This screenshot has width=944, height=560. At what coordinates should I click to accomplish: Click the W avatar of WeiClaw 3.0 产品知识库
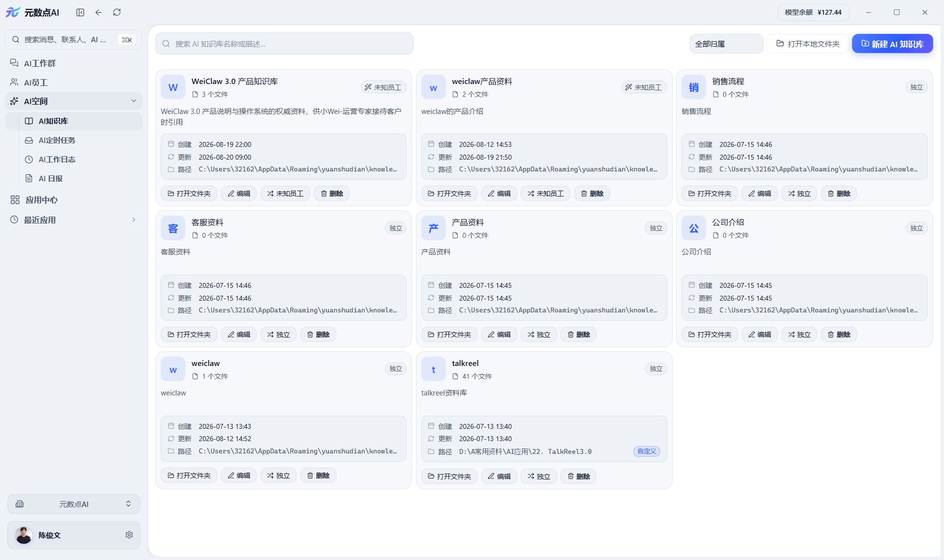pos(173,87)
